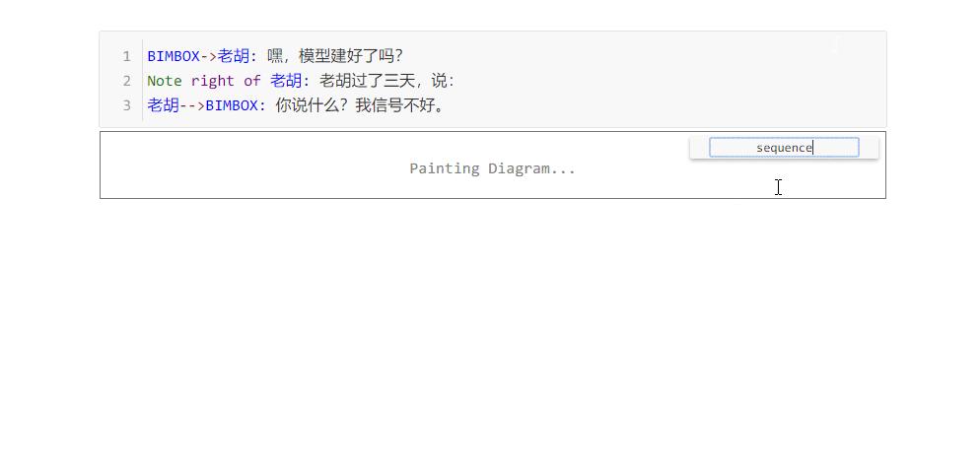Viewport: 980px width, 462px height.
Task: Click the note text 老胡过了三天，说：
Action: 387,81
